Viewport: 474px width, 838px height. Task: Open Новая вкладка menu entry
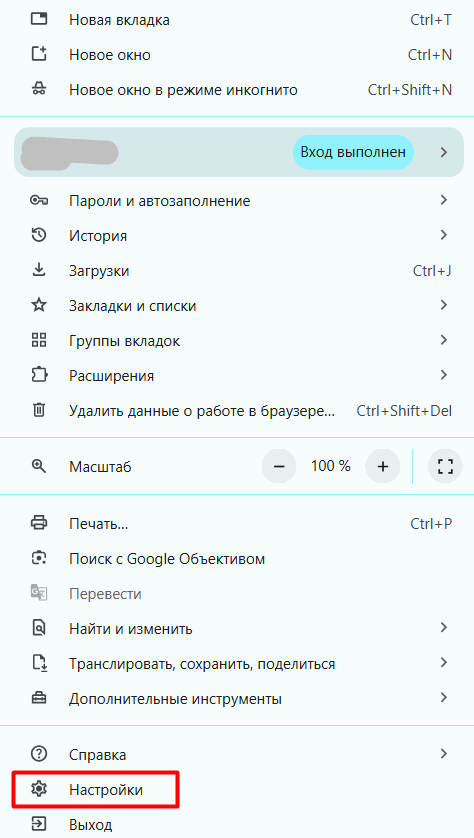point(237,20)
